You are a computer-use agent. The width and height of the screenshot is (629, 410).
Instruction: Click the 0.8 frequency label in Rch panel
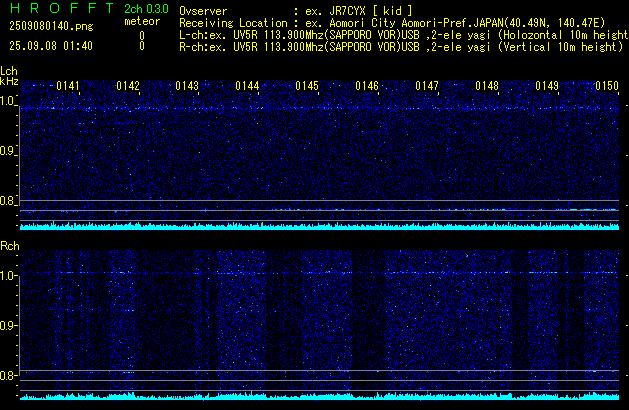(x=7, y=375)
